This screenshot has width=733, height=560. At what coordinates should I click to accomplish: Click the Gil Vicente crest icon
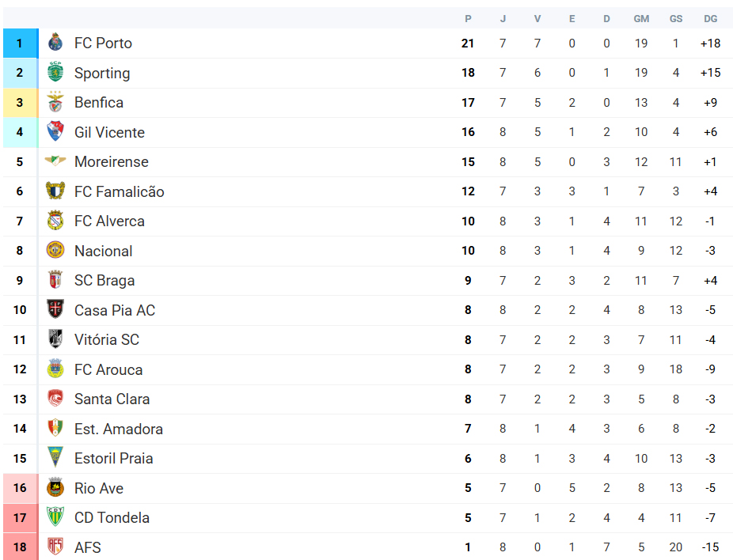(55, 132)
